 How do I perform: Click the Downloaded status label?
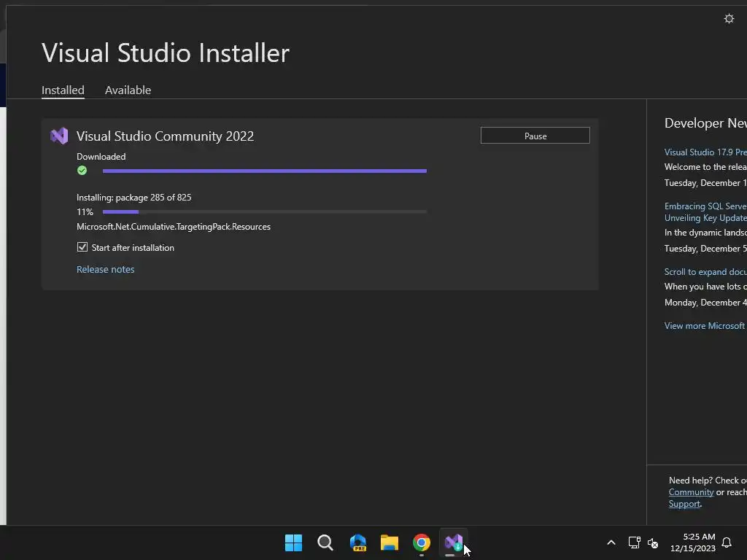pos(101,157)
